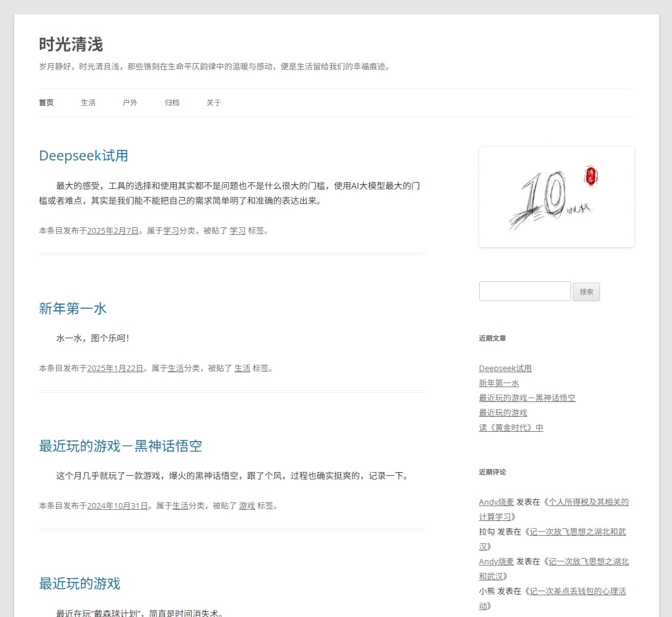
Task: Open 读《黄金时代》中 from recent posts
Action: point(511,427)
